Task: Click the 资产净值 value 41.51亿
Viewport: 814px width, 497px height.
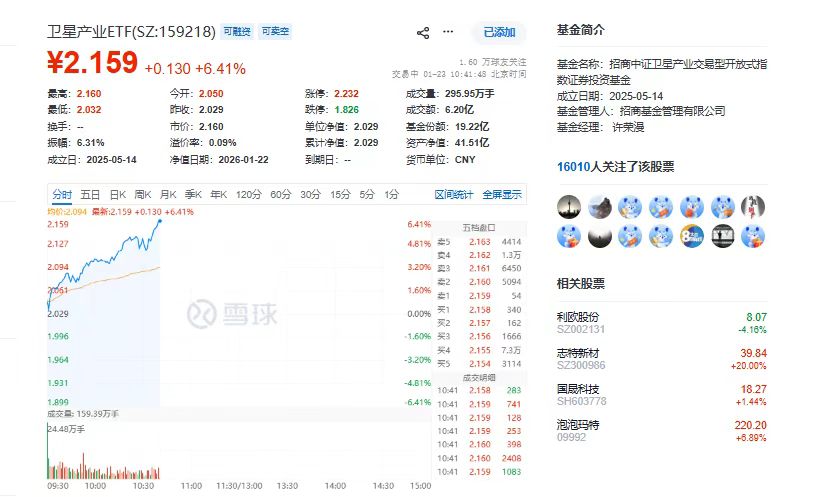Action: 472,143
